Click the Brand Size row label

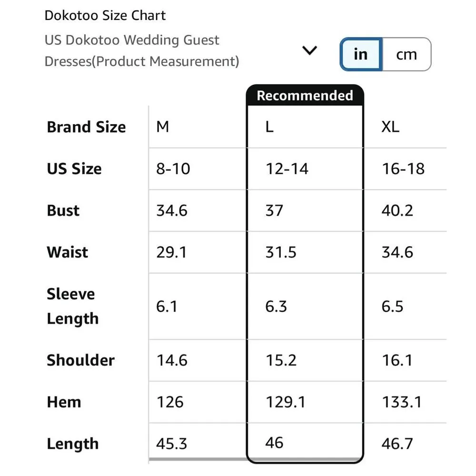coord(86,127)
